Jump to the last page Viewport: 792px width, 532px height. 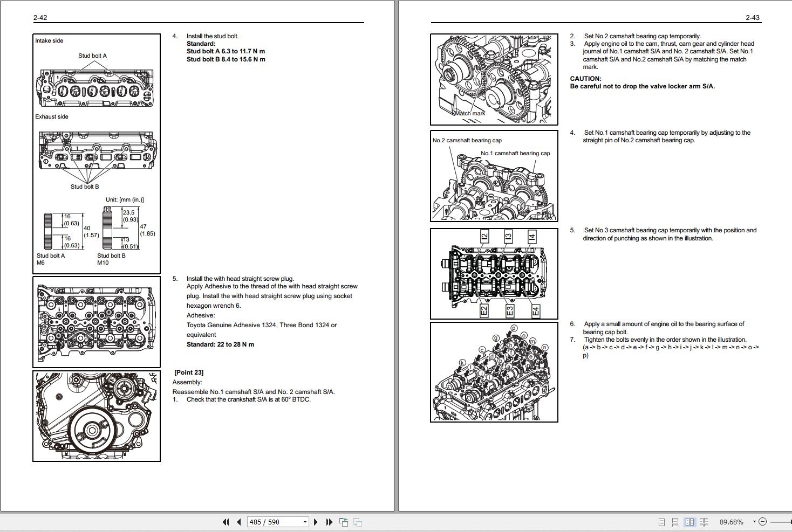329,522
